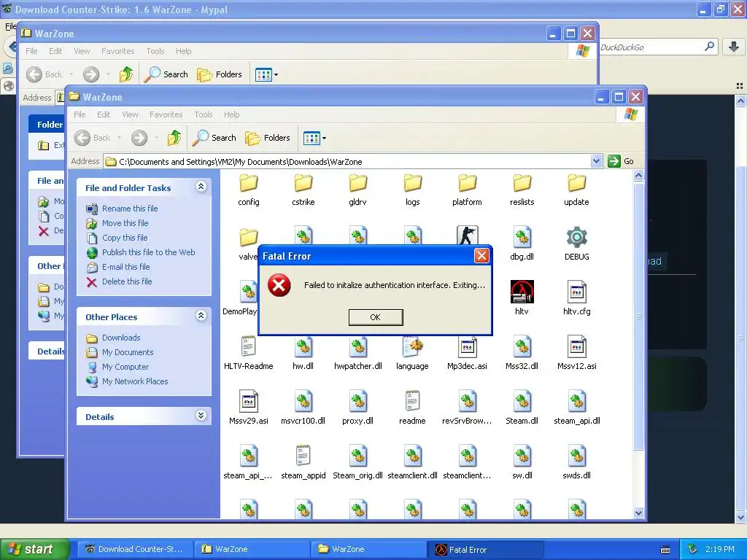Image resolution: width=747 pixels, height=560 pixels.
Task: Toggle Folders pane in front WarZone toolbar
Action: (268, 138)
